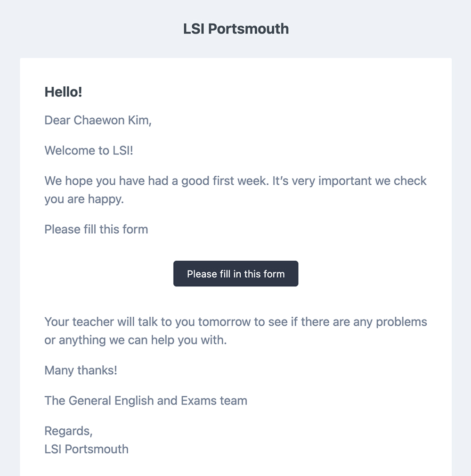This screenshot has width=471, height=476.
Task: Click "The General English and Exams team" line
Action: pyautogui.click(x=146, y=401)
